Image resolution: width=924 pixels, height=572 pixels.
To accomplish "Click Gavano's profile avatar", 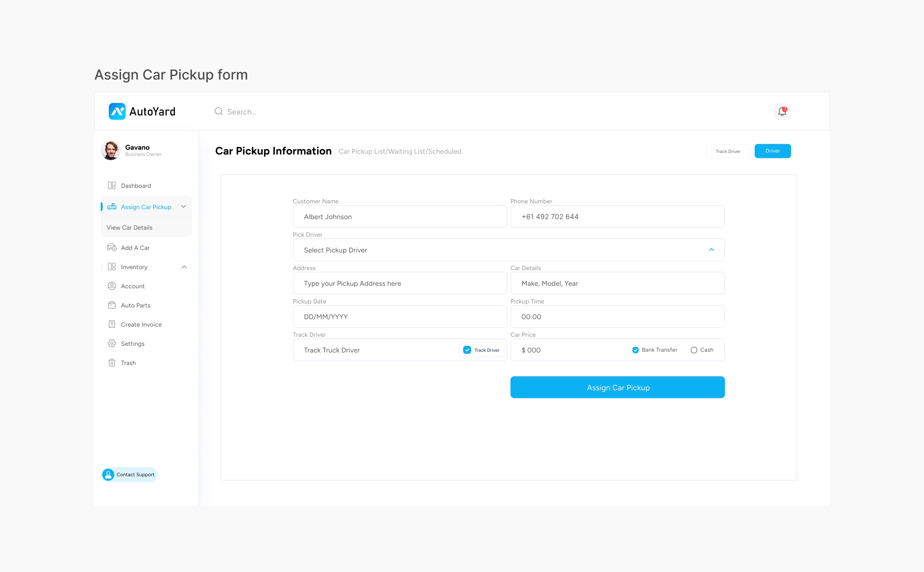I will (111, 150).
